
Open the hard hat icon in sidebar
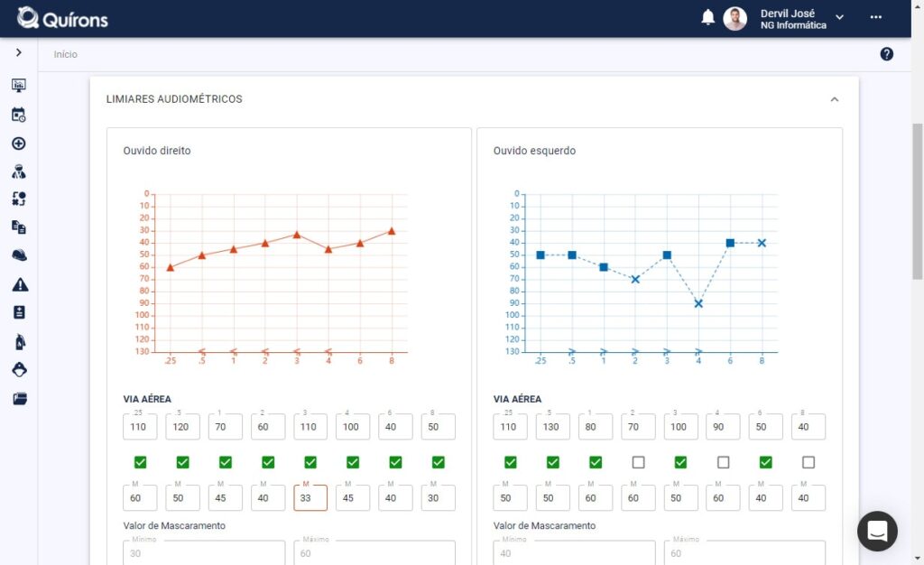click(x=20, y=255)
